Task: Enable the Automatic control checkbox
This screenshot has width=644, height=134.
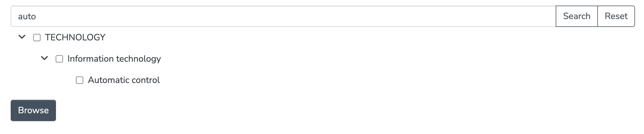Action: (80, 80)
